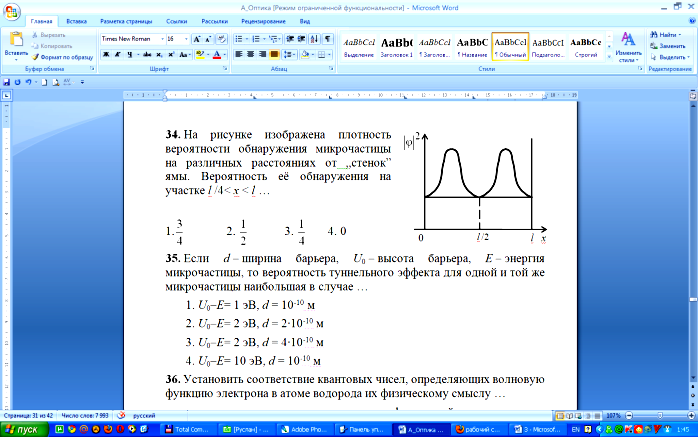The height and width of the screenshot is (437, 698).
Task: Switch to Adobe Photoshop taskbar button
Action: [x=304, y=429]
